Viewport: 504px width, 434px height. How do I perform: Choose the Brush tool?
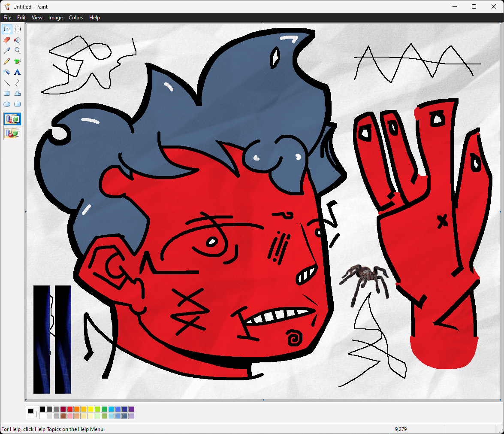[18, 61]
